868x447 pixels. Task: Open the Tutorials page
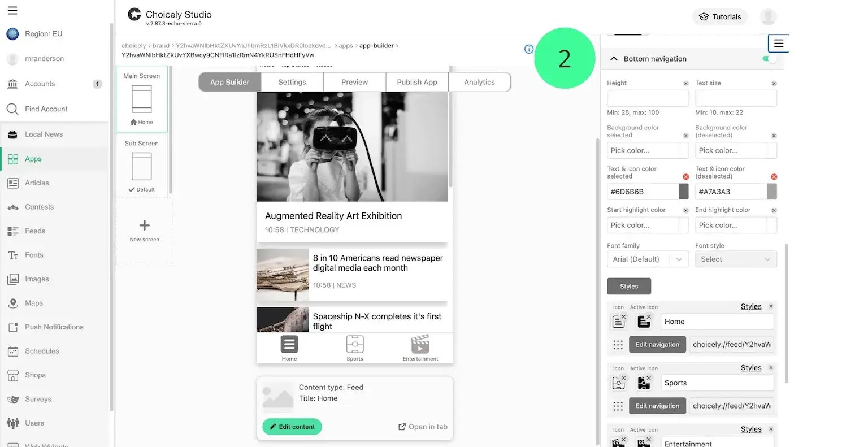(720, 16)
